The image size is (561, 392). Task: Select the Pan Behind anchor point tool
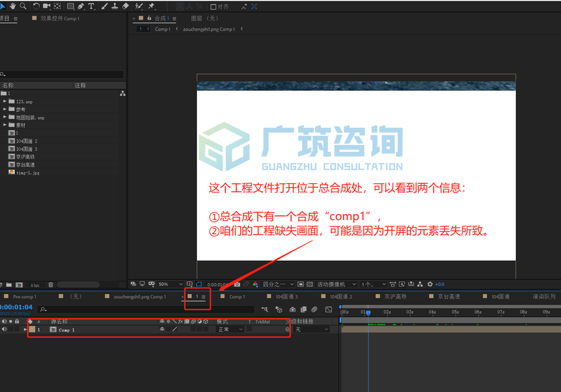tap(57, 6)
